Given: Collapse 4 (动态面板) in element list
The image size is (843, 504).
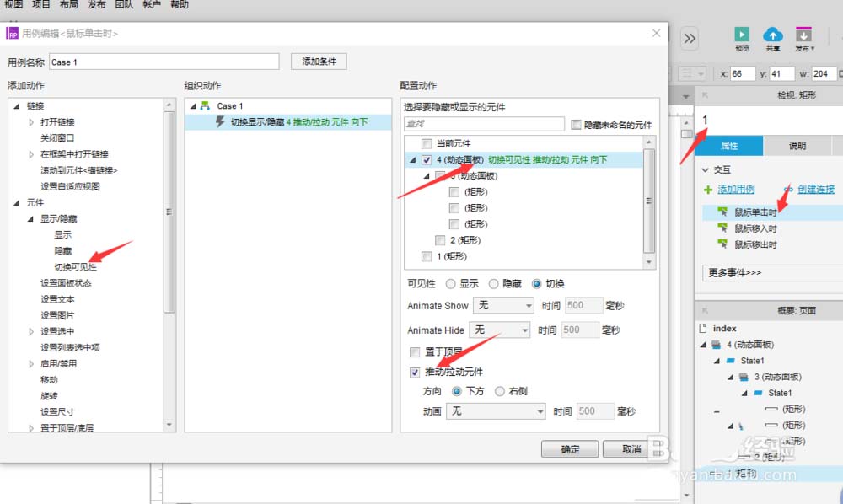Looking at the screenshot, I should (413, 159).
